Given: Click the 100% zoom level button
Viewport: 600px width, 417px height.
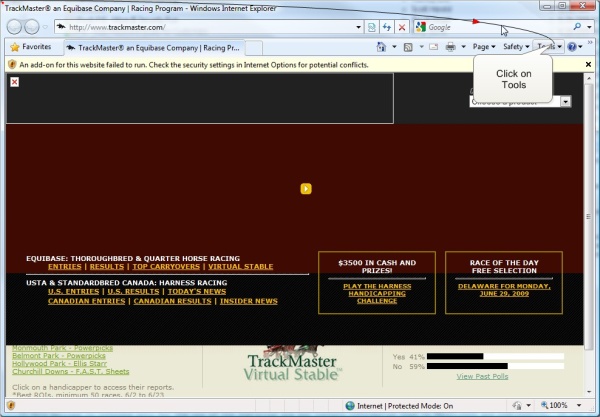Looking at the screenshot, I should pos(554,405).
